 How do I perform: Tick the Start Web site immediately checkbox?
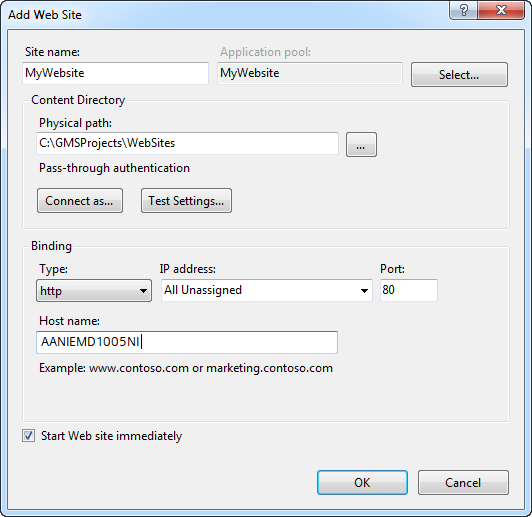[x=28, y=436]
